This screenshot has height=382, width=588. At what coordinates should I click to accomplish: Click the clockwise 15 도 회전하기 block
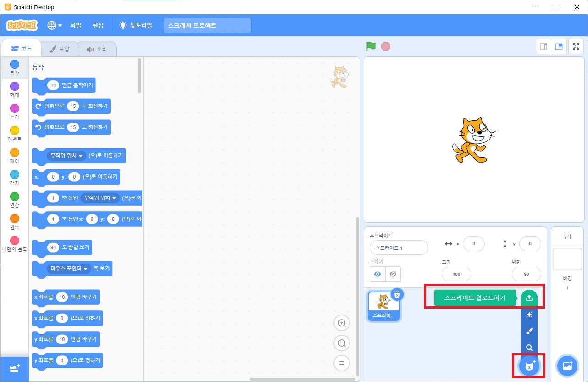tap(71, 107)
